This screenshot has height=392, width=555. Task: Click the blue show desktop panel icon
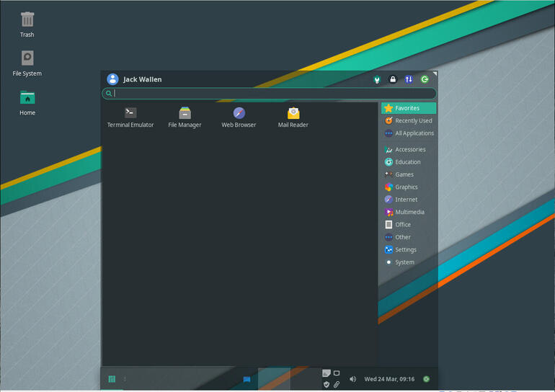[x=247, y=379]
